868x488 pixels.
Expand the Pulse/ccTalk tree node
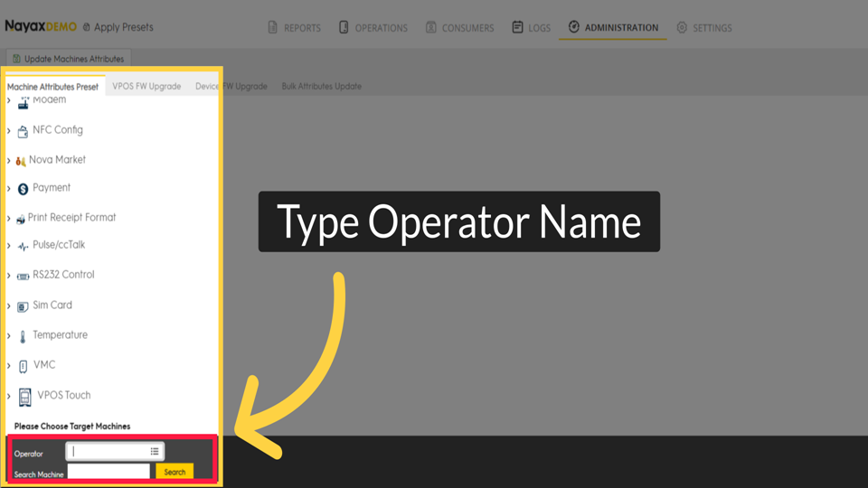click(x=9, y=246)
